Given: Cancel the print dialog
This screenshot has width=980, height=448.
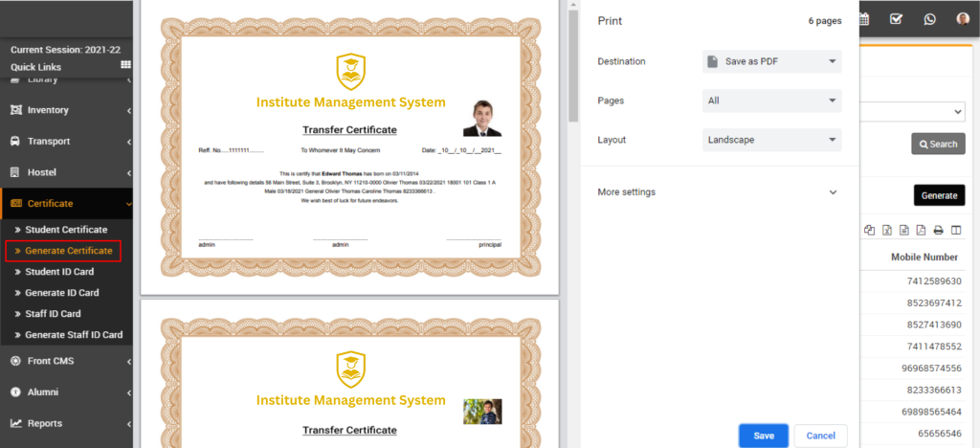Looking at the screenshot, I should (x=820, y=436).
